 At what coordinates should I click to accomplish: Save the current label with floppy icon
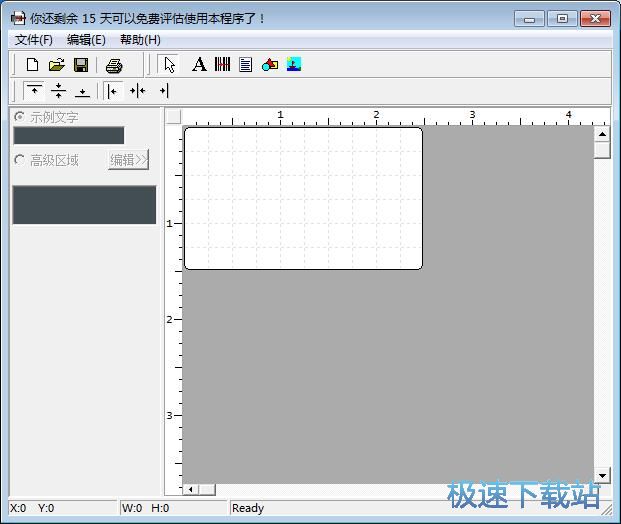81,65
